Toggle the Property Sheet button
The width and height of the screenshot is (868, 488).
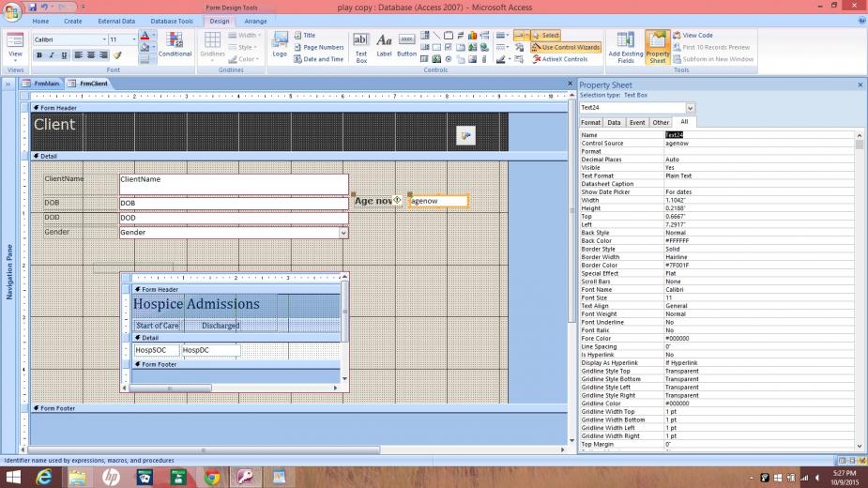656,45
